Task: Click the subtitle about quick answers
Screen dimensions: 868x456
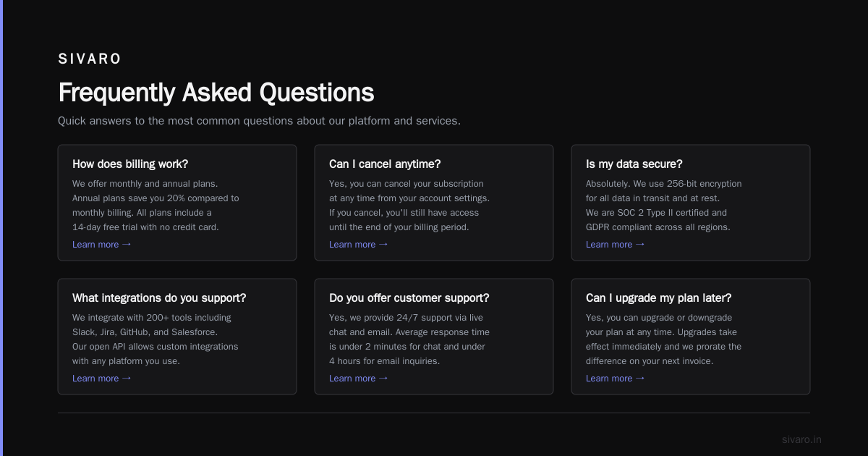Action: point(259,121)
